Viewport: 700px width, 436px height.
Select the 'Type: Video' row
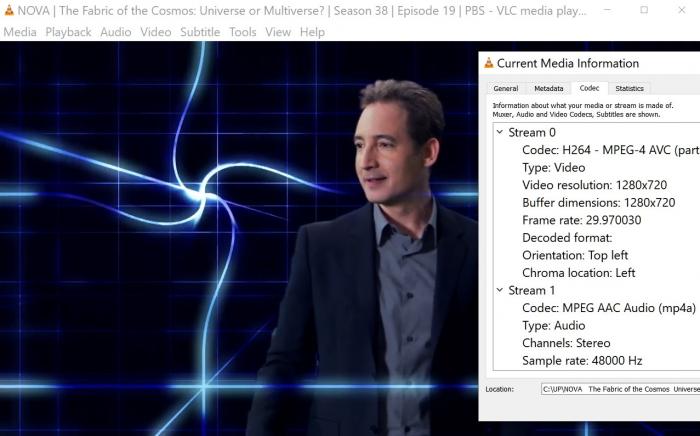coord(554,168)
